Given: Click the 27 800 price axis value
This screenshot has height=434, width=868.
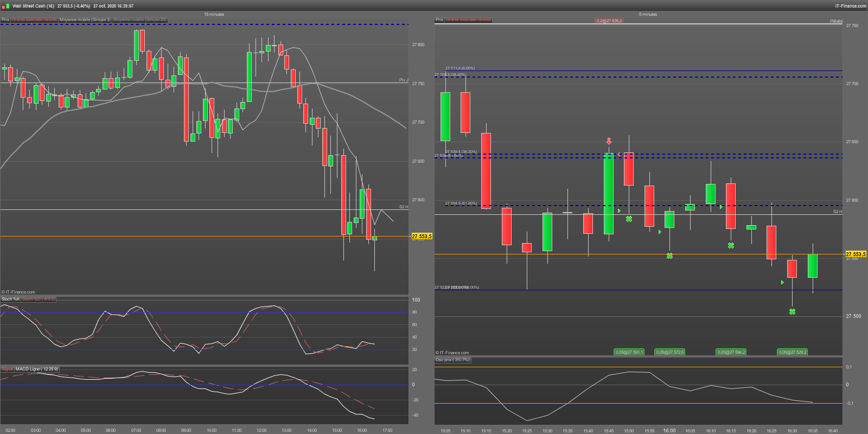Looking at the screenshot, I should click(x=418, y=45).
